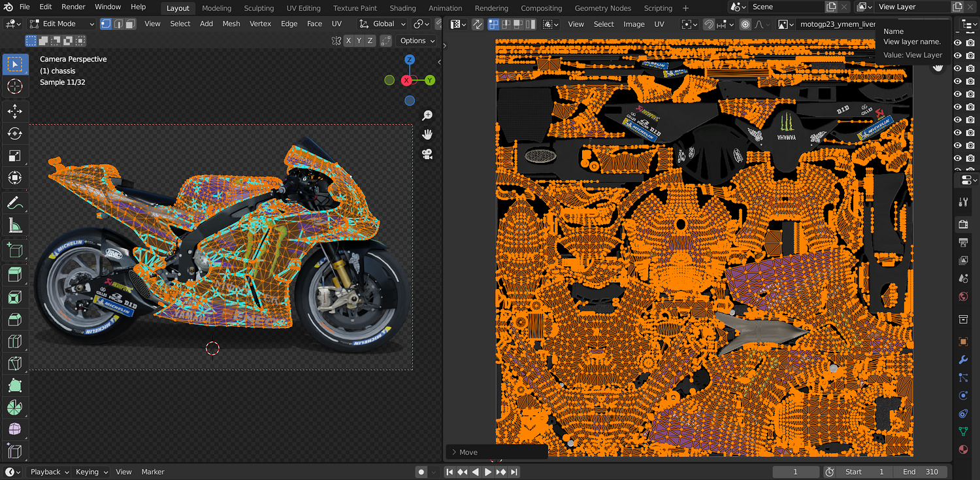The width and height of the screenshot is (980, 480).
Task: Select the Move tool in left toolbar
Action: tap(14, 112)
